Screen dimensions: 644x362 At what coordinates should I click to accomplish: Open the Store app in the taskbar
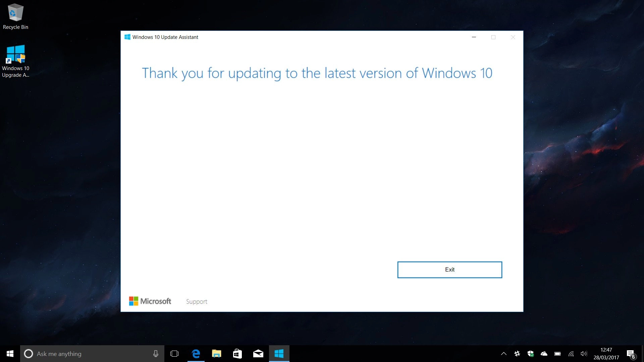[x=237, y=354]
